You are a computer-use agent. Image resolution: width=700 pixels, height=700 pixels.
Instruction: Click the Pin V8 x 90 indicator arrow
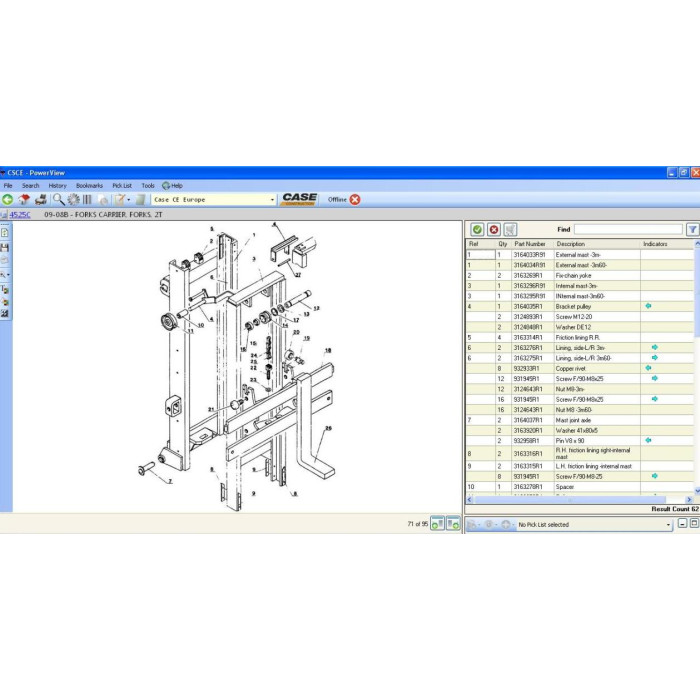(x=649, y=441)
